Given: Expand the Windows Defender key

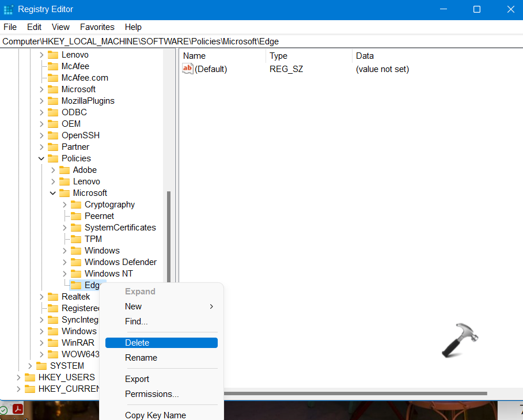Looking at the screenshot, I should 64,262.
